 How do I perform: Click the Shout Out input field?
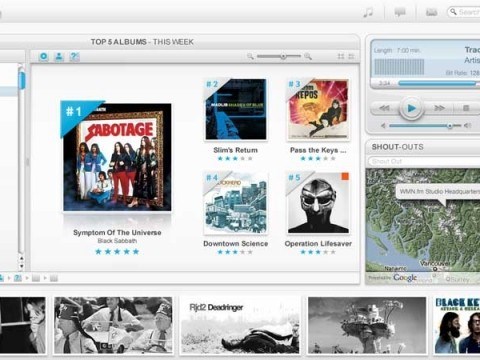tap(424, 161)
